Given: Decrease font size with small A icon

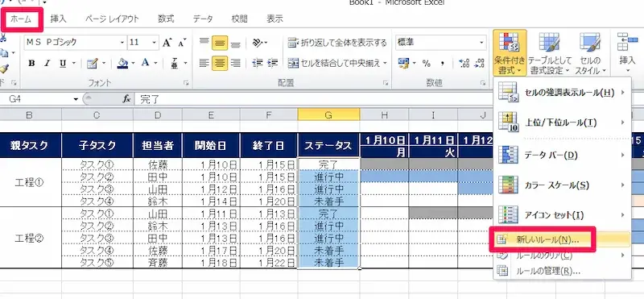Looking at the screenshot, I should [181, 42].
